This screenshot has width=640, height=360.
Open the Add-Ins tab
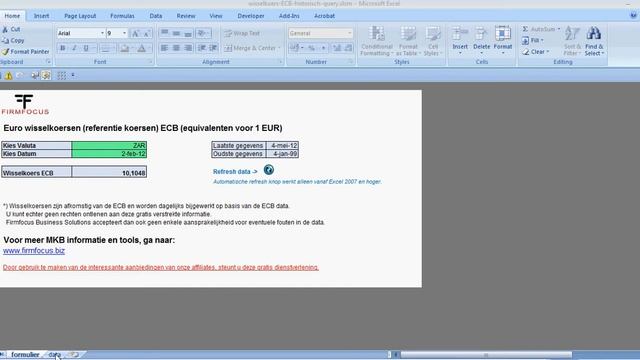pos(289,16)
